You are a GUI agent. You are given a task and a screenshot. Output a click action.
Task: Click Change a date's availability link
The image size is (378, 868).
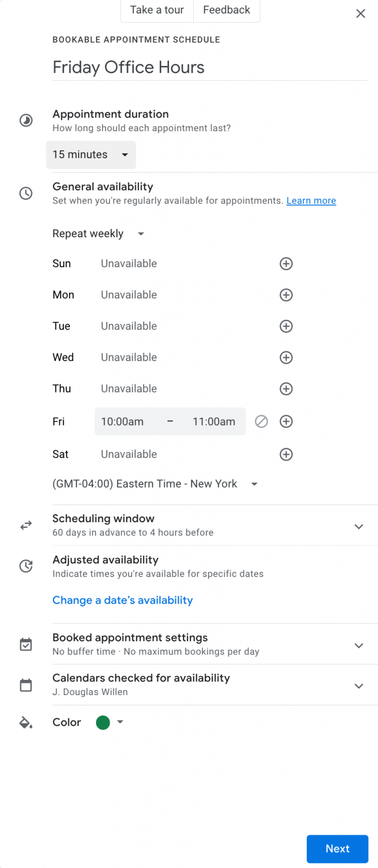pos(122,600)
